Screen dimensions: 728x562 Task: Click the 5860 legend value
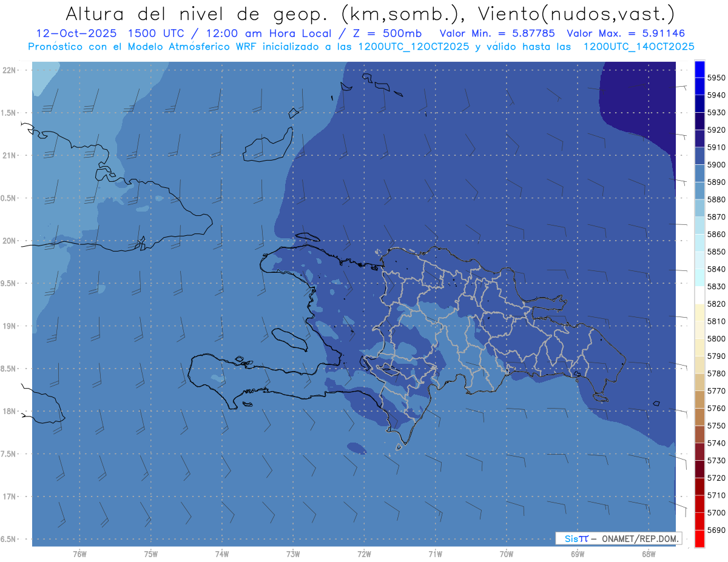[x=716, y=234]
